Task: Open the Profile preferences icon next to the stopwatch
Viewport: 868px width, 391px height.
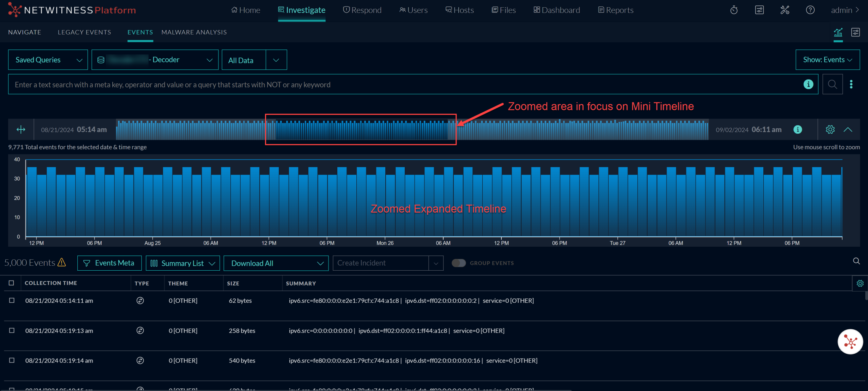Action: coord(759,10)
